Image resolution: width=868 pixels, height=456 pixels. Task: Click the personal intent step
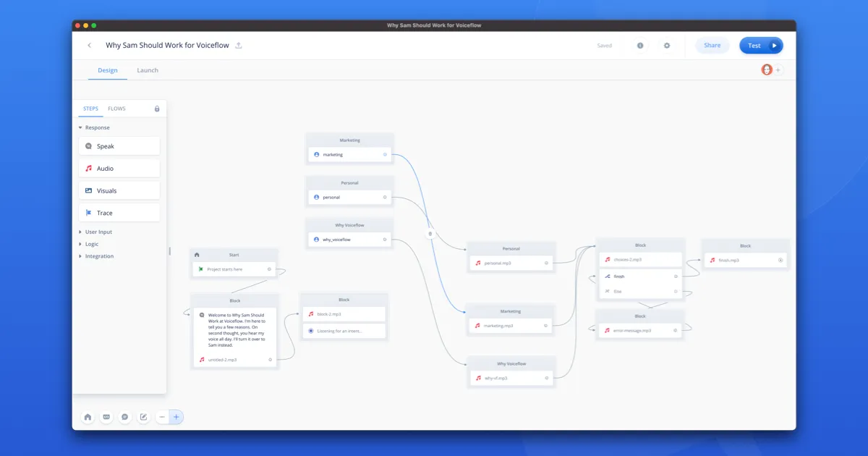(x=350, y=197)
